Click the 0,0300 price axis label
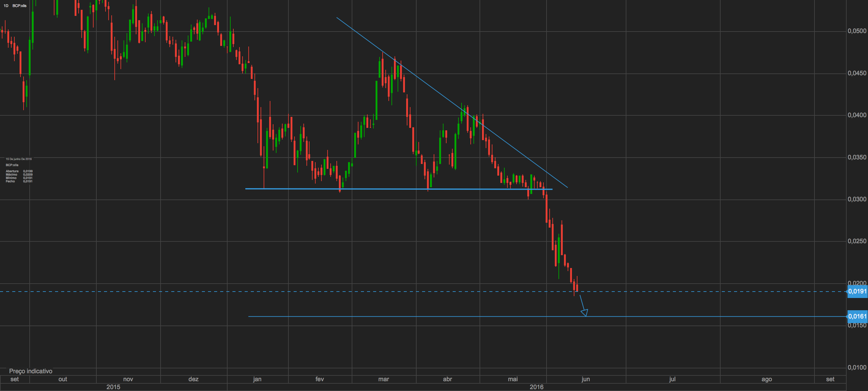 click(x=857, y=199)
